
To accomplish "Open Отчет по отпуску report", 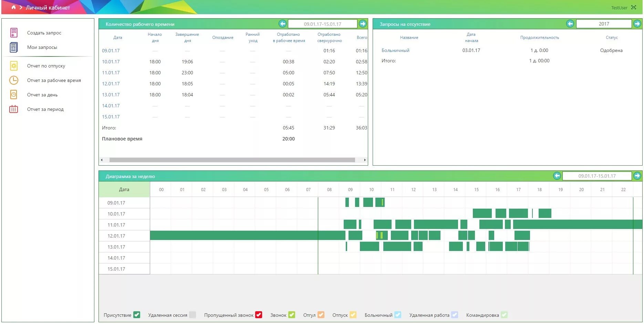I will [46, 66].
